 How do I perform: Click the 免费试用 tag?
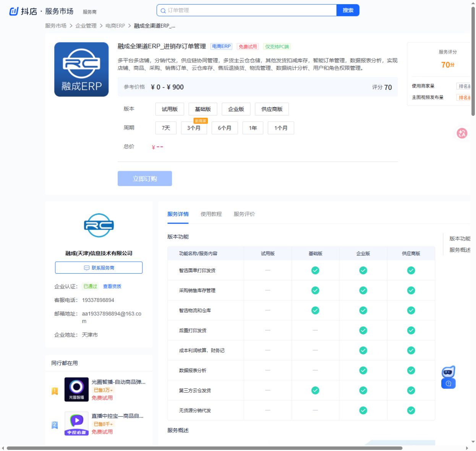tap(248, 47)
